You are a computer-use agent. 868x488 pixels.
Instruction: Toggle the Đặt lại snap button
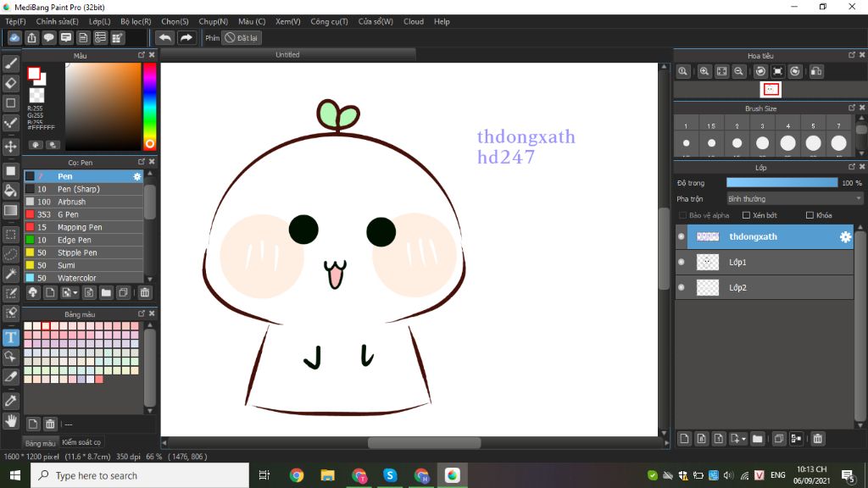click(242, 38)
